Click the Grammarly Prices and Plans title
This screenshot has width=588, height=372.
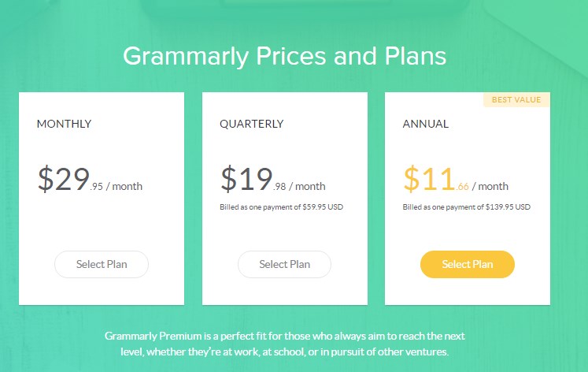[x=285, y=56]
